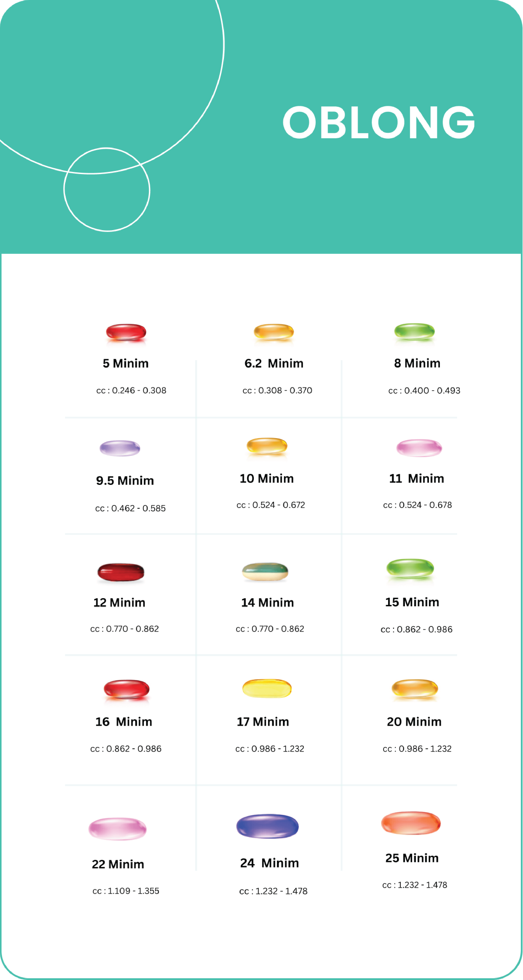Click the OBLONG heading text
This screenshot has width=523, height=980.
(x=378, y=122)
